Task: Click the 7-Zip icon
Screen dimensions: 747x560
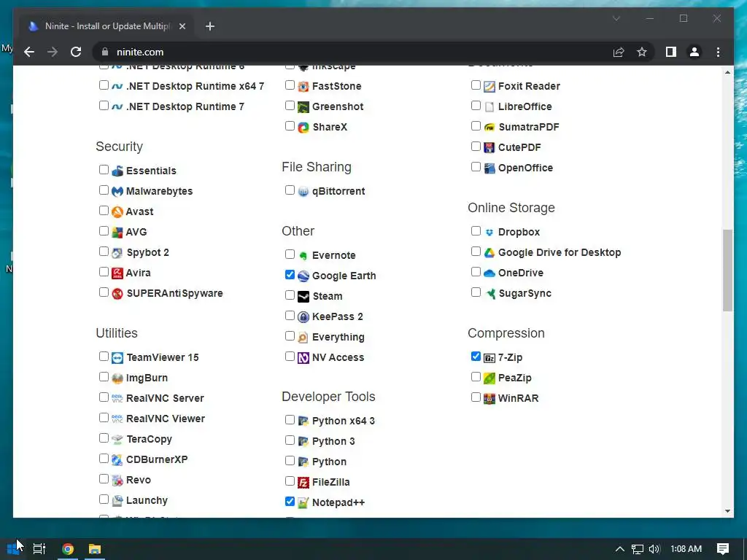Action: tap(489, 357)
